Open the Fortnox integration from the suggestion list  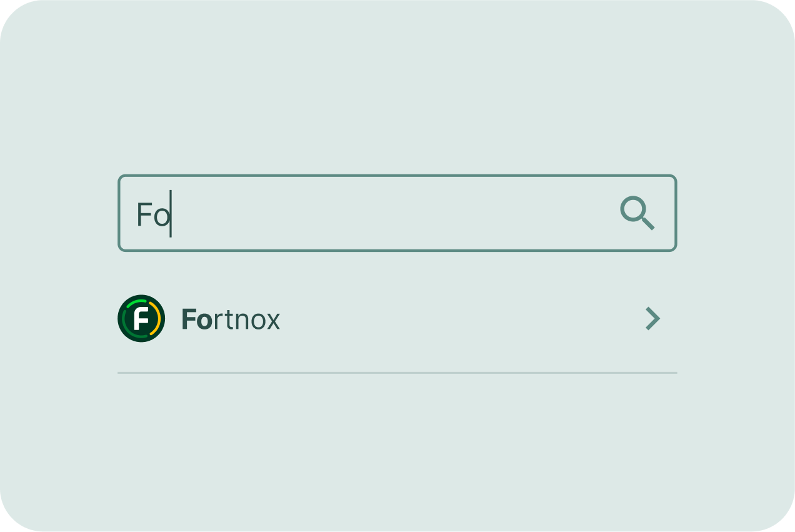397,319
